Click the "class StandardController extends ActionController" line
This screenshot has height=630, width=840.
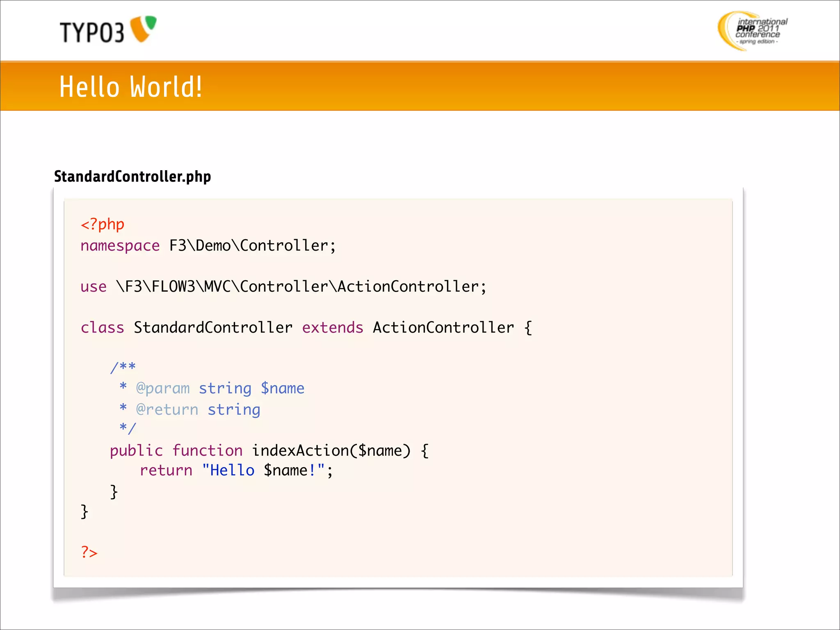click(x=306, y=327)
